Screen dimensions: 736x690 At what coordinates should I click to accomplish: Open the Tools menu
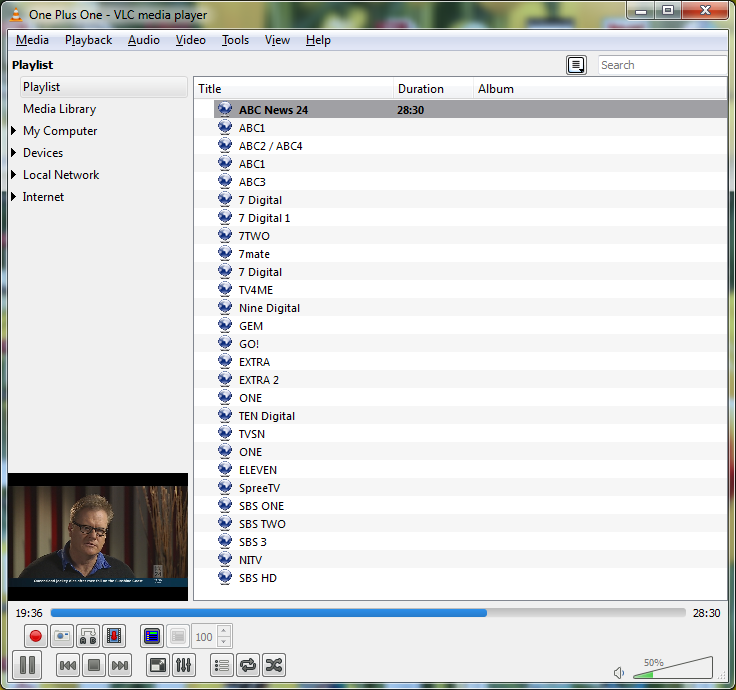coord(235,40)
